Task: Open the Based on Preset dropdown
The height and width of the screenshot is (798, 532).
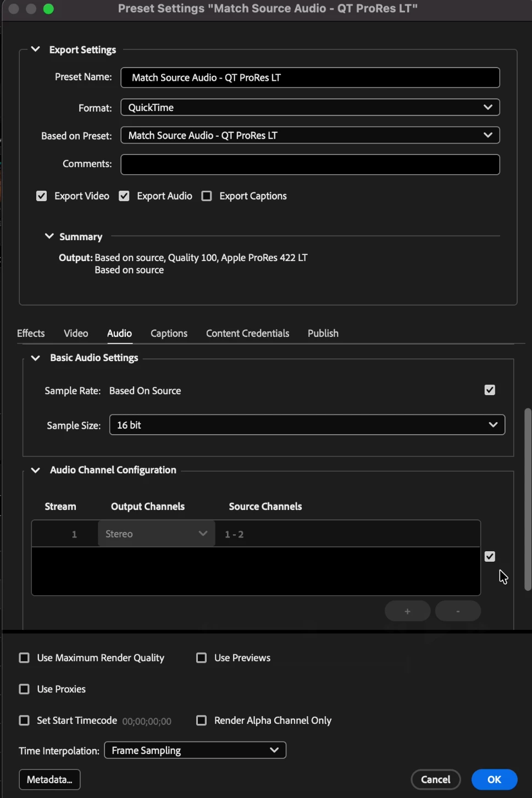Action: coord(310,135)
